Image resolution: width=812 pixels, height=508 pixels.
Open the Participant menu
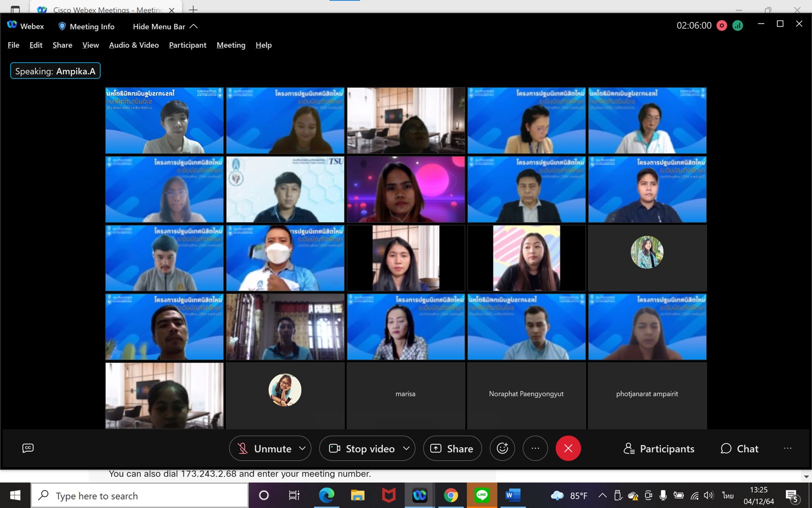tap(188, 45)
